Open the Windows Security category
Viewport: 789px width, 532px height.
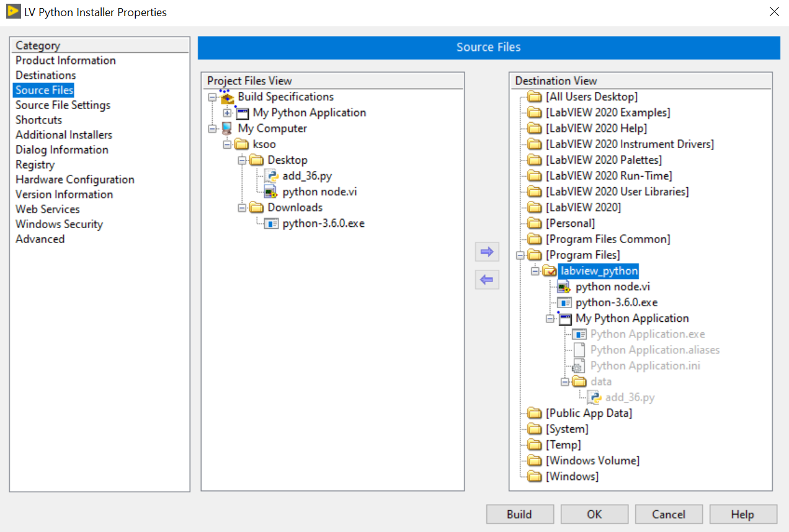click(60, 224)
